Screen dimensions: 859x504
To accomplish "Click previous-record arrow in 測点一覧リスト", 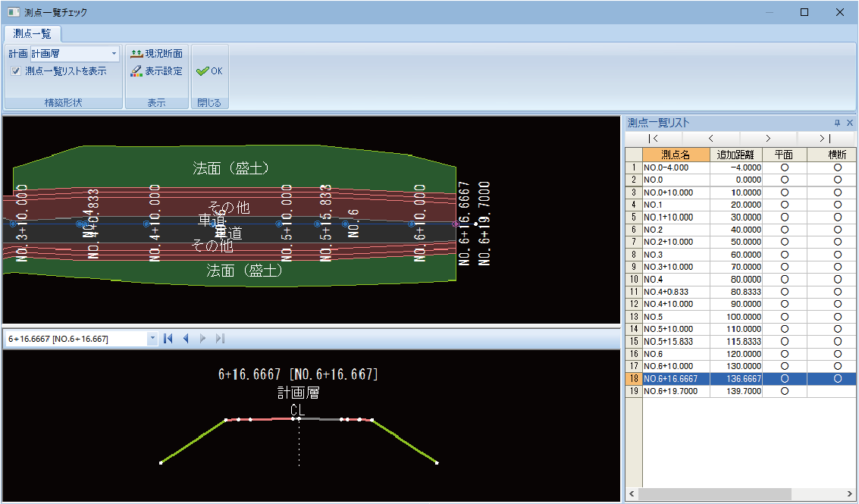I will 710,139.
